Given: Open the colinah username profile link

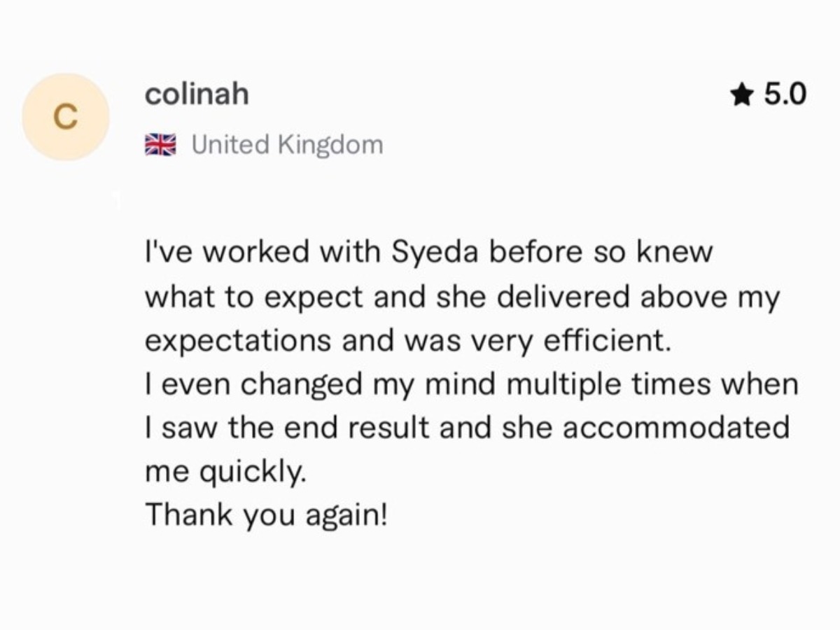Looking at the screenshot, I should pyautogui.click(x=197, y=94).
